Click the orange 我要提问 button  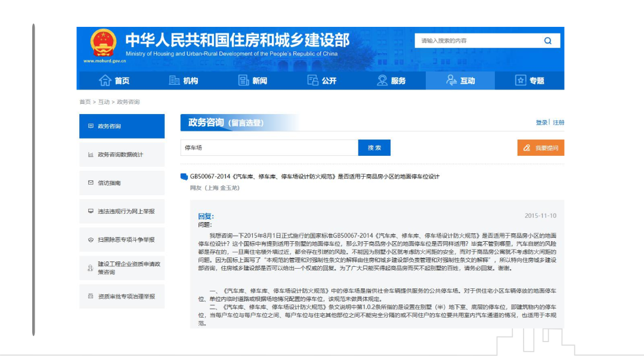point(540,147)
